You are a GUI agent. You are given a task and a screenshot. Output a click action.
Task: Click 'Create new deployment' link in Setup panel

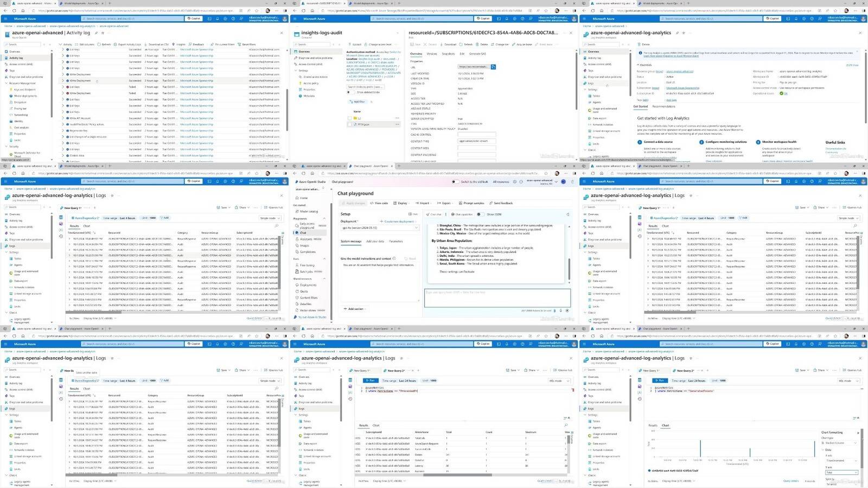(x=397, y=221)
